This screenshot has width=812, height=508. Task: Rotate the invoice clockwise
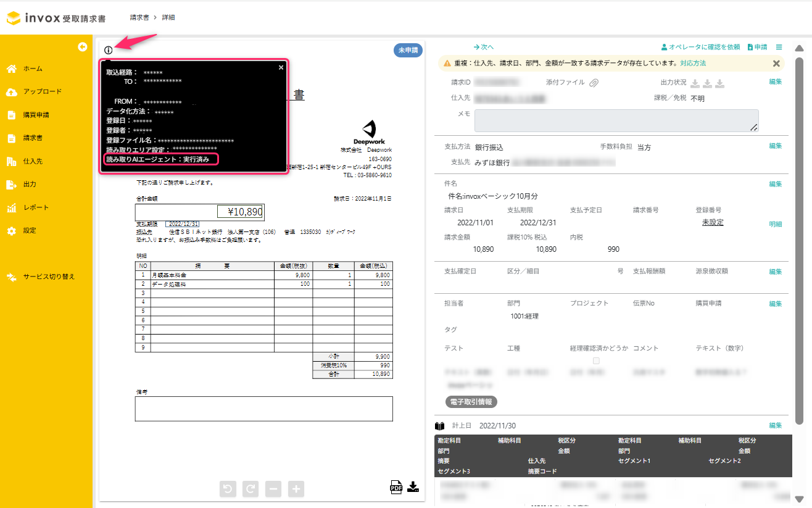coord(251,489)
